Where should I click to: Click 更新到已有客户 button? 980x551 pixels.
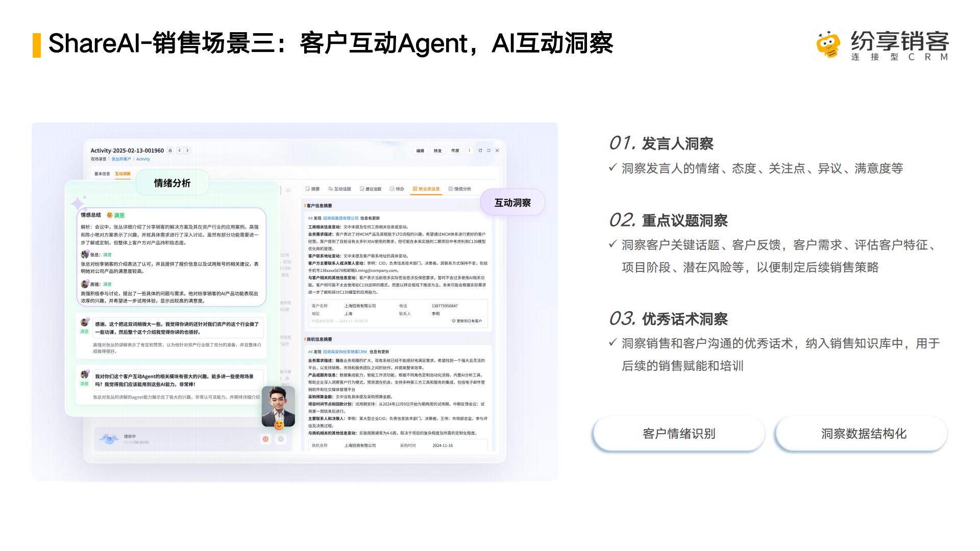click(467, 321)
